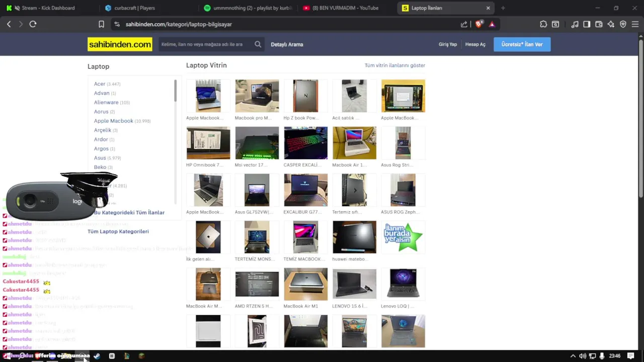Toggle the browser sidebar panel icon
644x362 pixels.
[x=587, y=24]
